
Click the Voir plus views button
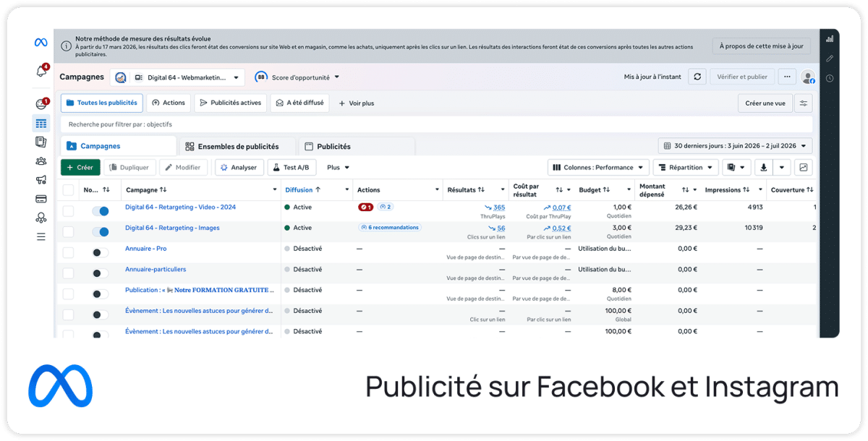(356, 103)
